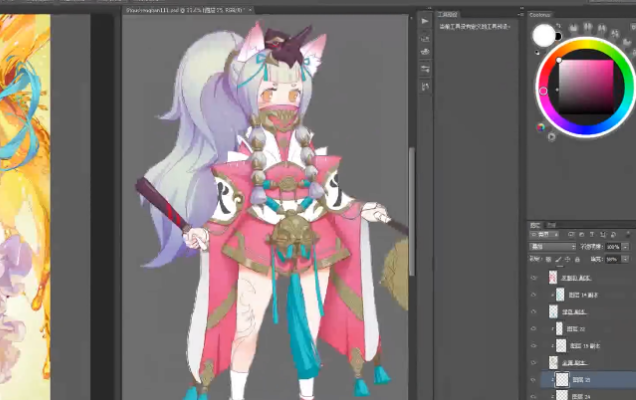The image size is (636, 400).
Task: Hide layer 图层 24 via its eye icon
Action: click(x=534, y=396)
